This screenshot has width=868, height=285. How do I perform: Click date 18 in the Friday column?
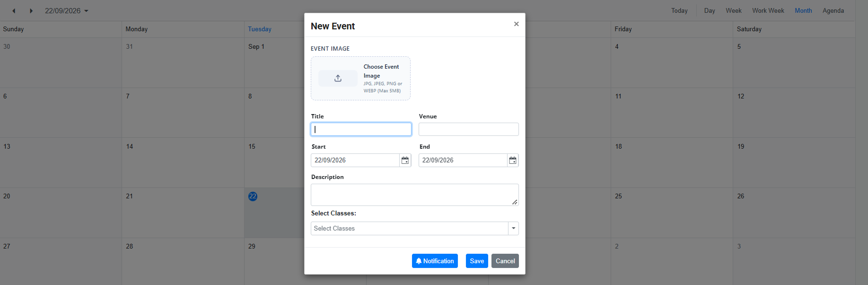[x=619, y=147]
